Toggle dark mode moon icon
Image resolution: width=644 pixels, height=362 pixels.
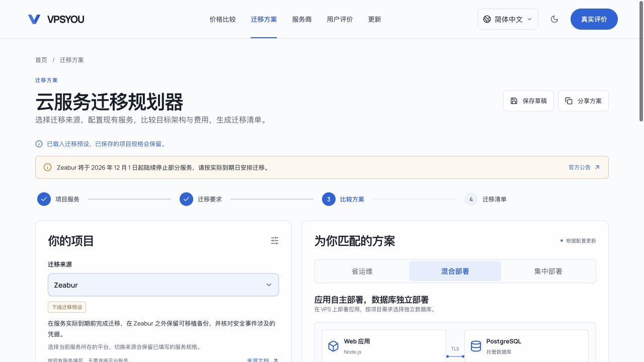coord(554,19)
